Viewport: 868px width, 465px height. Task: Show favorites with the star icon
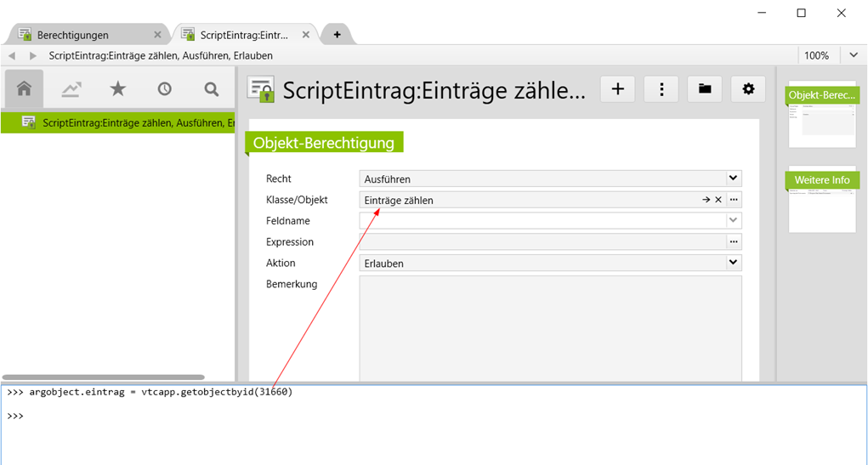[x=117, y=88]
